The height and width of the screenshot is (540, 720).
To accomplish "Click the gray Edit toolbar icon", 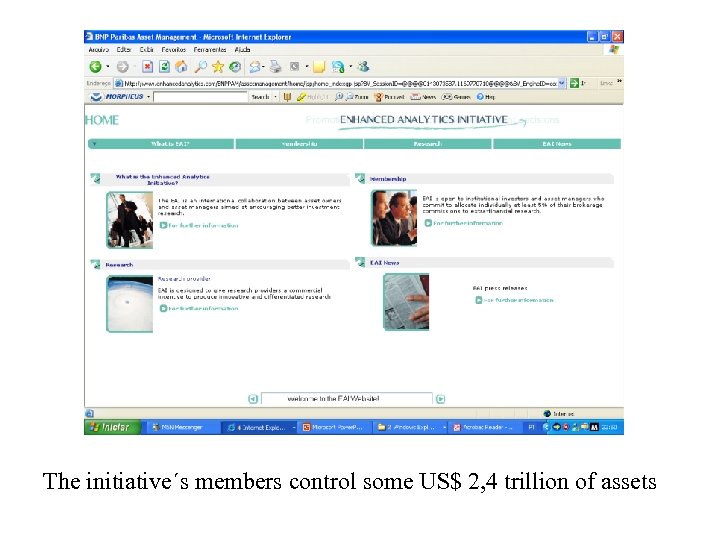I will pyautogui.click(x=294, y=67).
